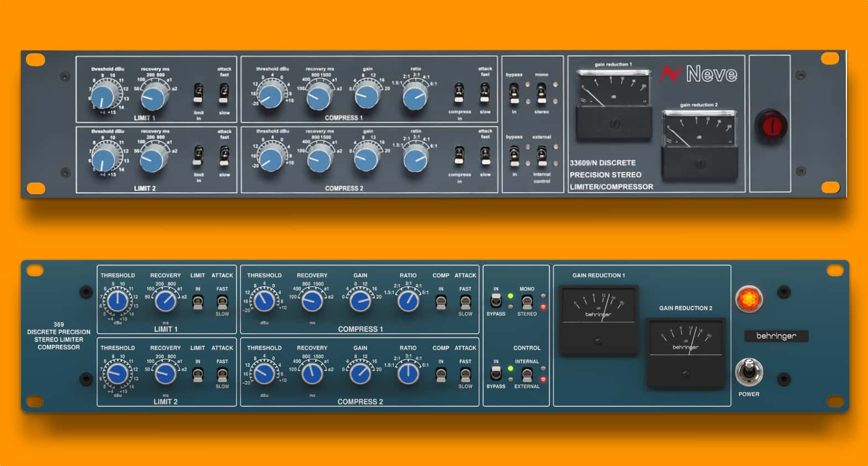Toggle Neve LIMIT 1 limit in switch
This screenshot has height=466, width=868.
point(198,93)
